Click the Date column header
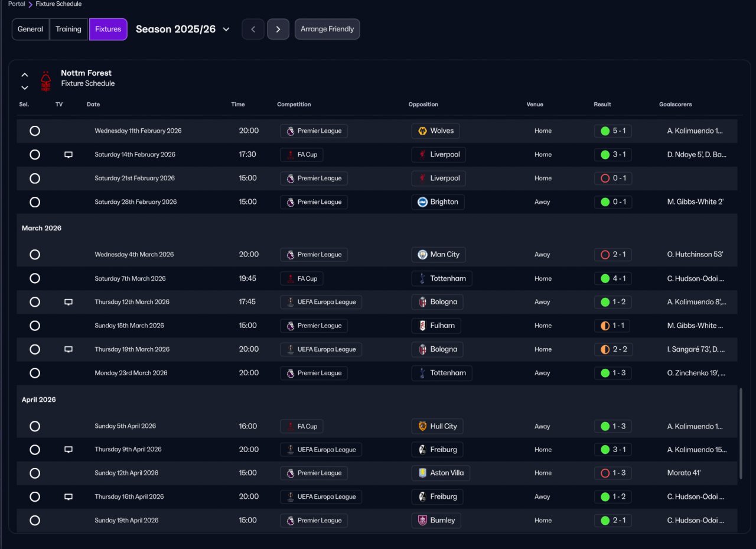756x549 pixels. pyautogui.click(x=93, y=105)
